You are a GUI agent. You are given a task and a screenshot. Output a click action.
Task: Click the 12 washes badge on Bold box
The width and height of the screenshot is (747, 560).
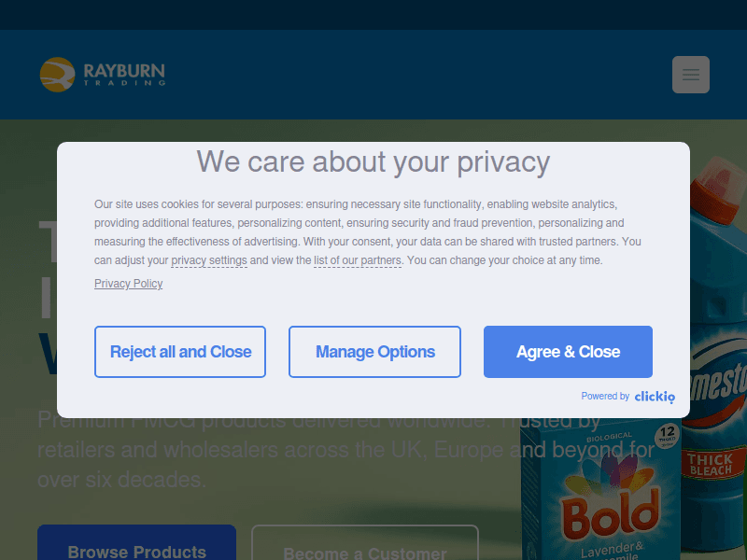[665, 434]
